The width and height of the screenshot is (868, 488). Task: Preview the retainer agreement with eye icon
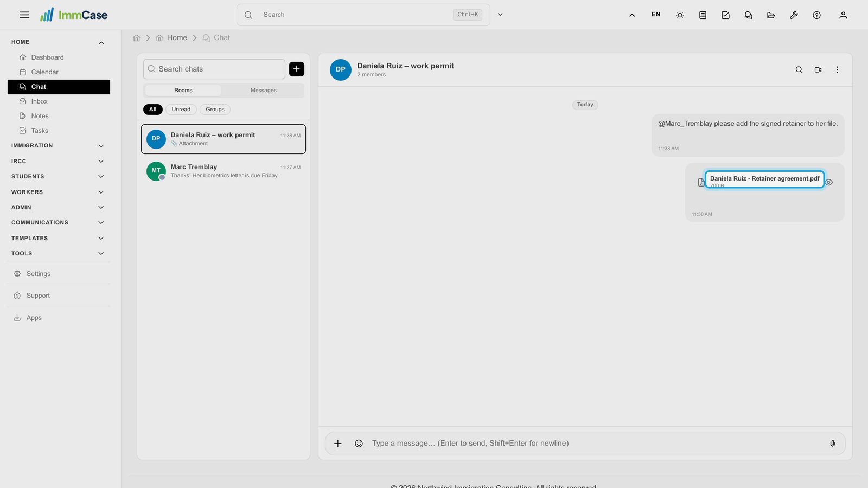(829, 183)
